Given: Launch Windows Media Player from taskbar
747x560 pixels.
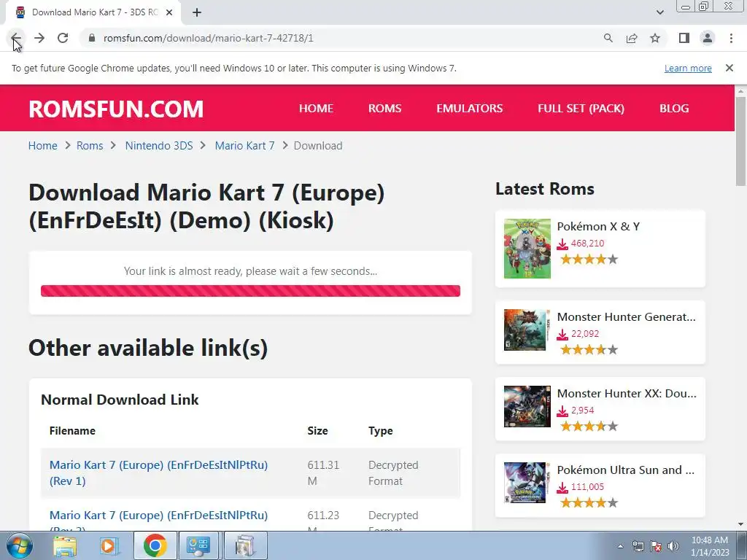Looking at the screenshot, I should [109, 545].
